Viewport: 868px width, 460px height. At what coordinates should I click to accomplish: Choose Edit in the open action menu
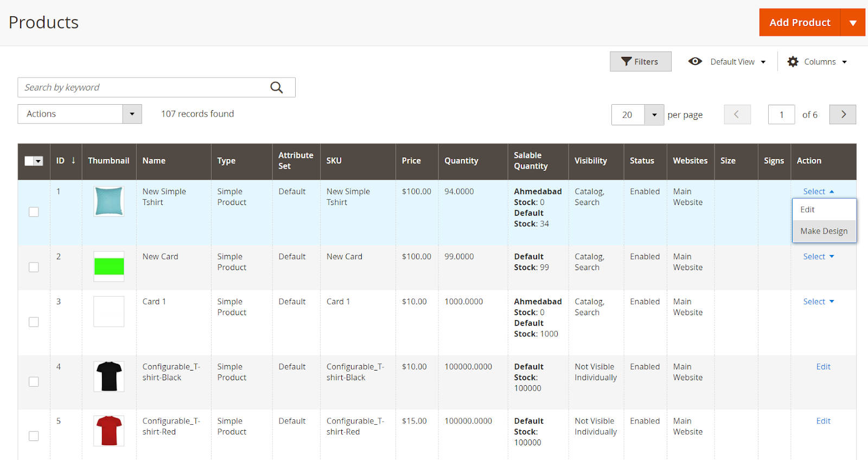[807, 209]
